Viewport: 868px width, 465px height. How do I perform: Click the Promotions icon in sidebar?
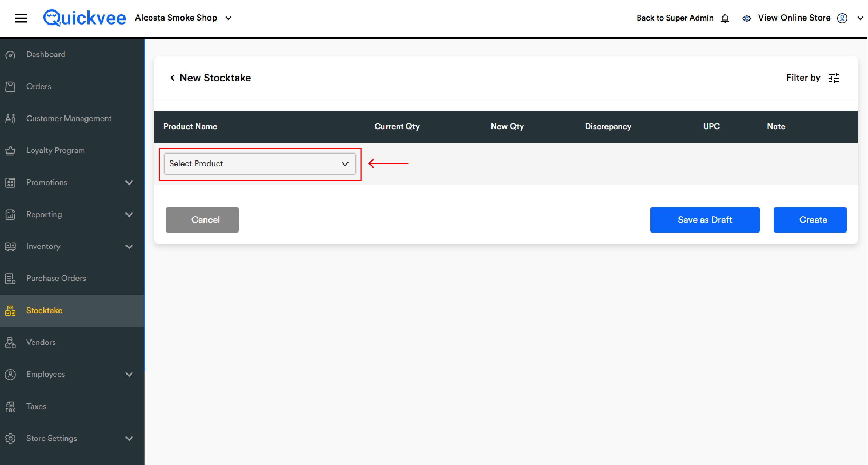[x=10, y=183]
